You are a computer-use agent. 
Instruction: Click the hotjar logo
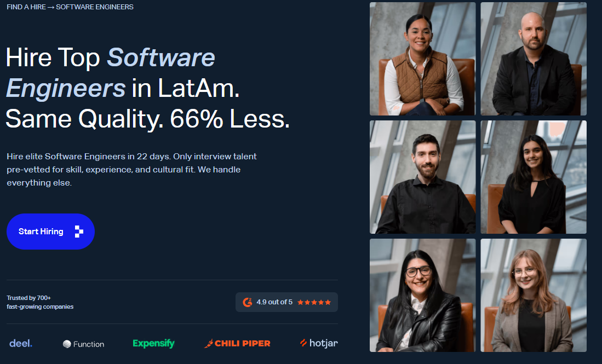pos(319,343)
